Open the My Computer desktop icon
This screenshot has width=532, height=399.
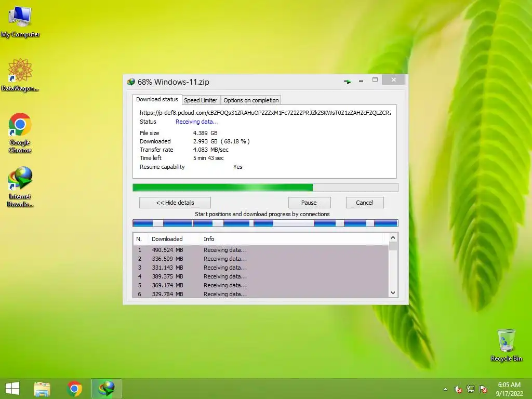click(20, 21)
